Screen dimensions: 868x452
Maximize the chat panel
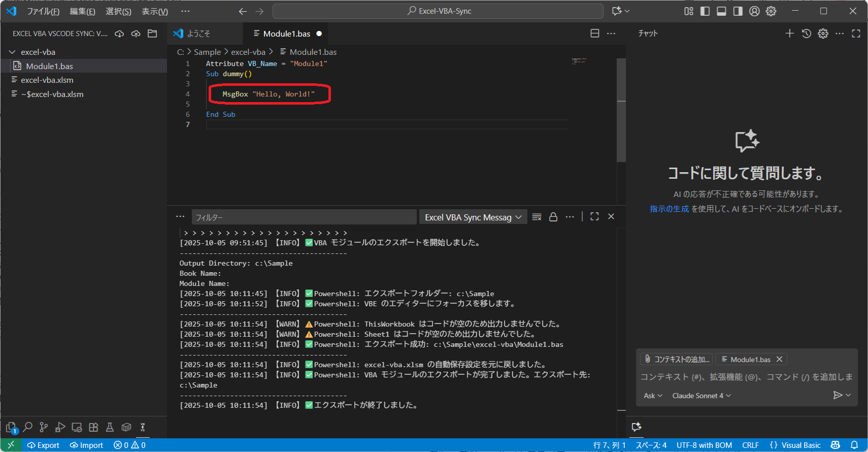pyautogui.click(x=856, y=34)
